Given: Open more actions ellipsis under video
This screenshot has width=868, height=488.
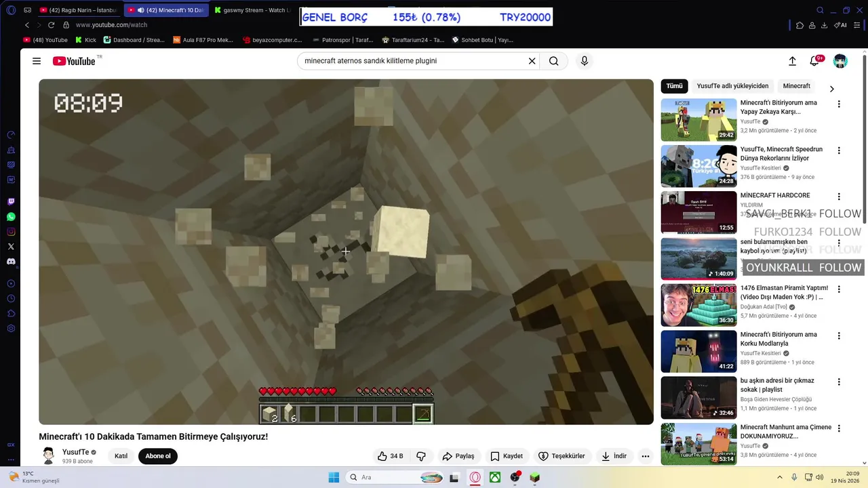Looking at the screenshot, I should pyautogui.click(x=646, y=456).
